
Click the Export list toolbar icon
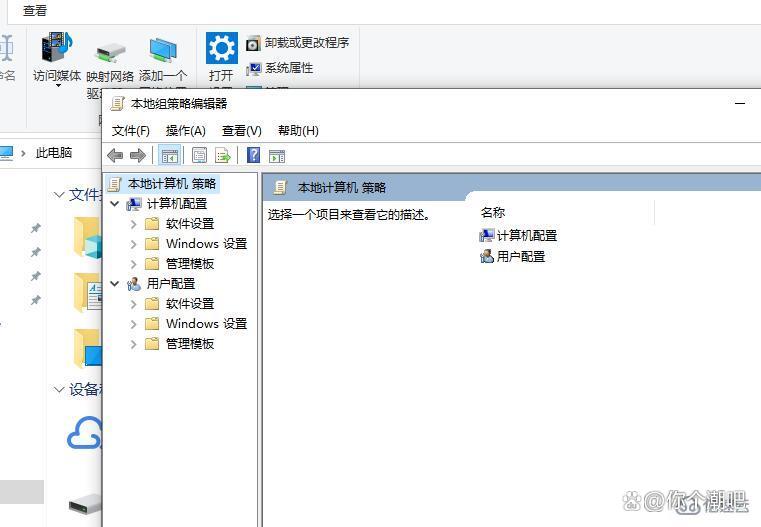click(223, 156)
